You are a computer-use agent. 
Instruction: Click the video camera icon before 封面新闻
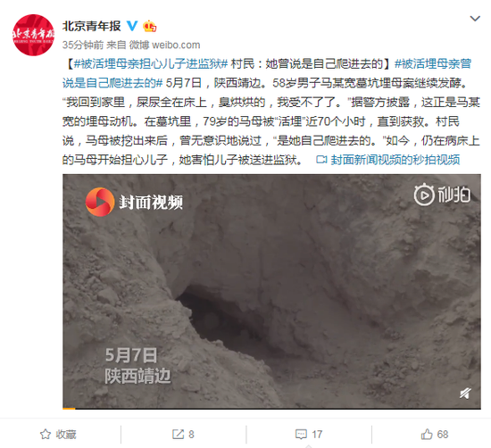coord(321,160)
